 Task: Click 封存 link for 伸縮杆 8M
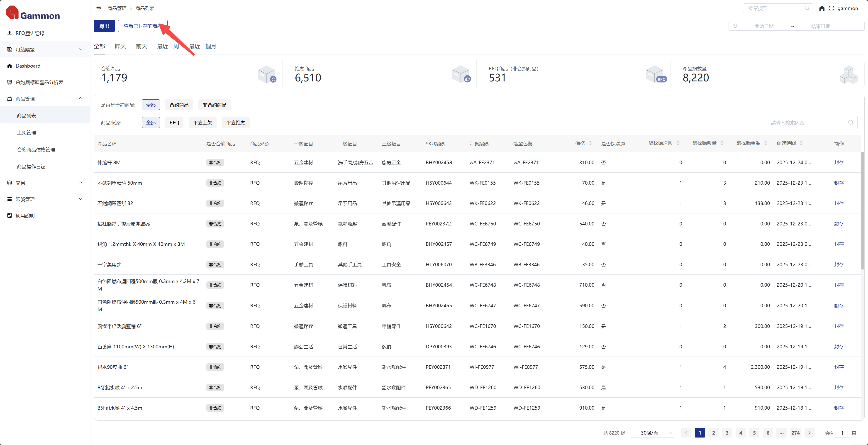(x=839, y=162)
